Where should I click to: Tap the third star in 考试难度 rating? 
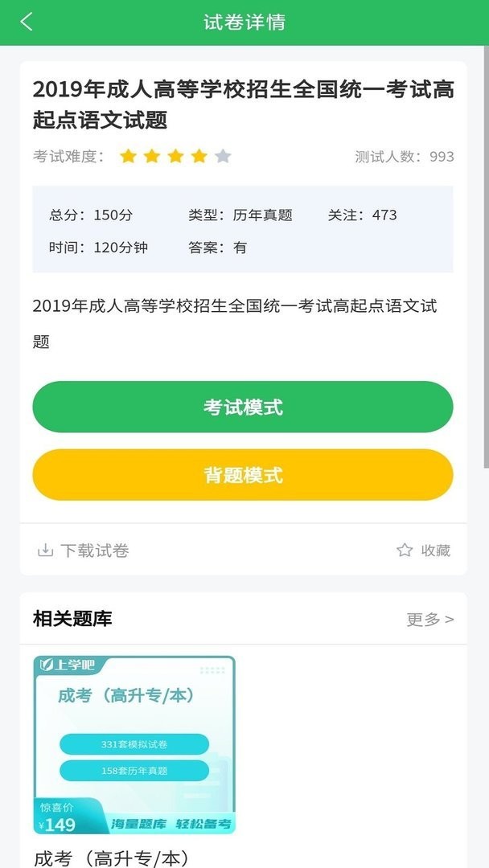tap(176, 156)
